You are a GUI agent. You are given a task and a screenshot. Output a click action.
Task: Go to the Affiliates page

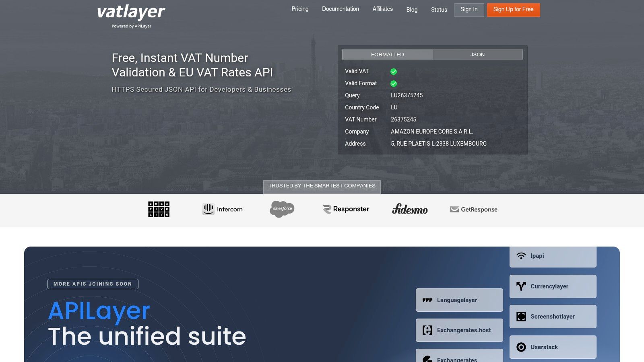pos(383,9)
